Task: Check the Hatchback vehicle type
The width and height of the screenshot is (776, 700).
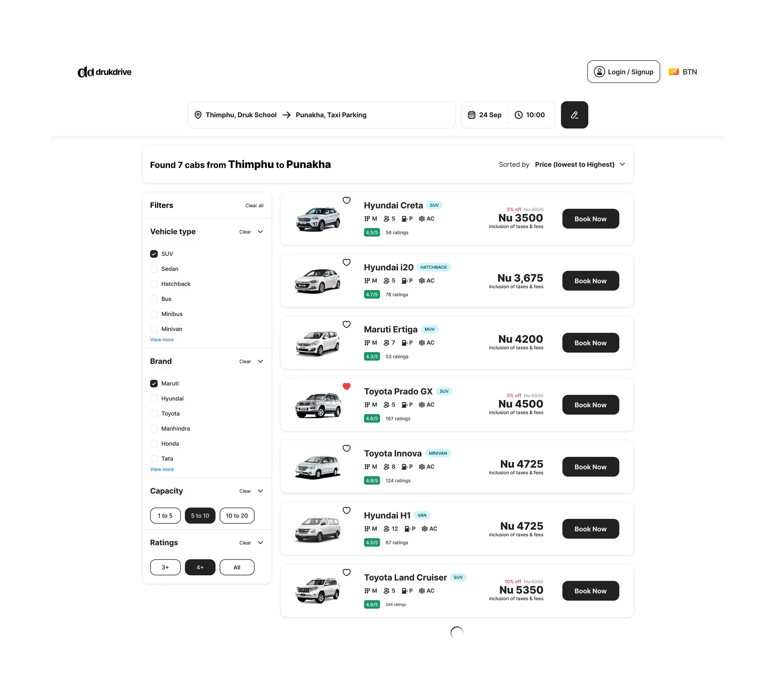Action: [154, 284]
